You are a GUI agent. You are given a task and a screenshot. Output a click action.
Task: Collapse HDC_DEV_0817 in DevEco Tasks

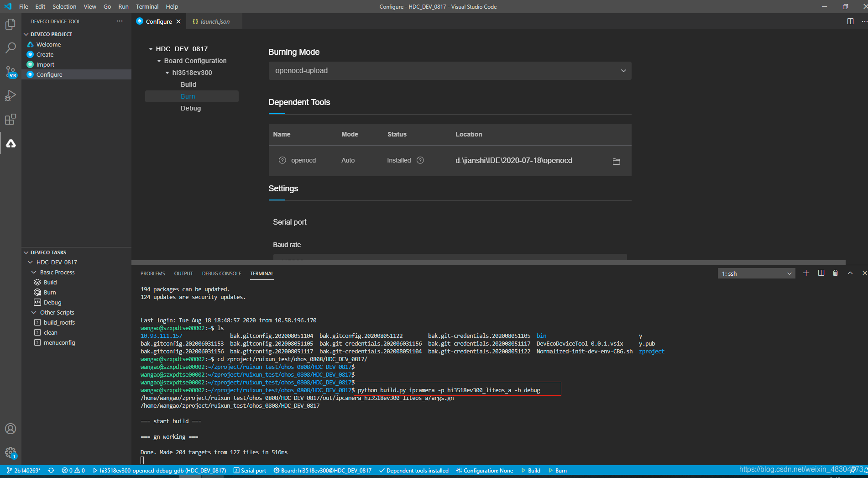tap(30, 263)
